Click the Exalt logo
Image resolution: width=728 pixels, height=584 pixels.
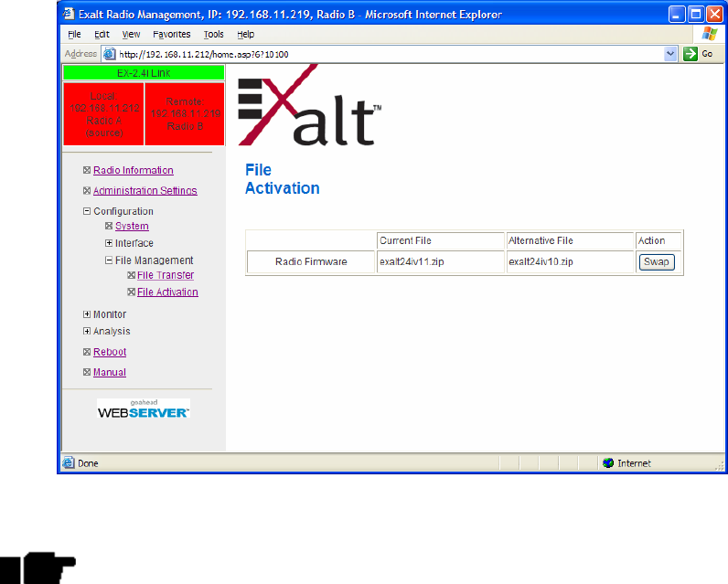(310, 105)
